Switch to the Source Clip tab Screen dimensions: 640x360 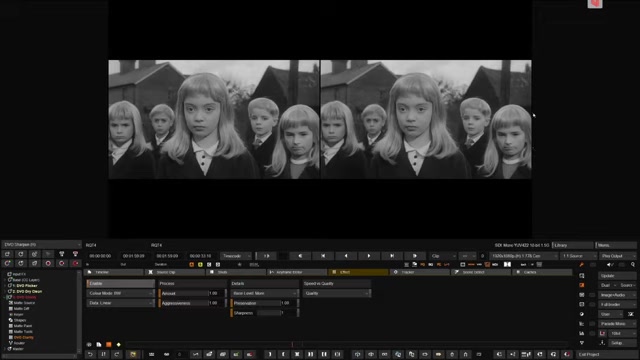[176, 272]
